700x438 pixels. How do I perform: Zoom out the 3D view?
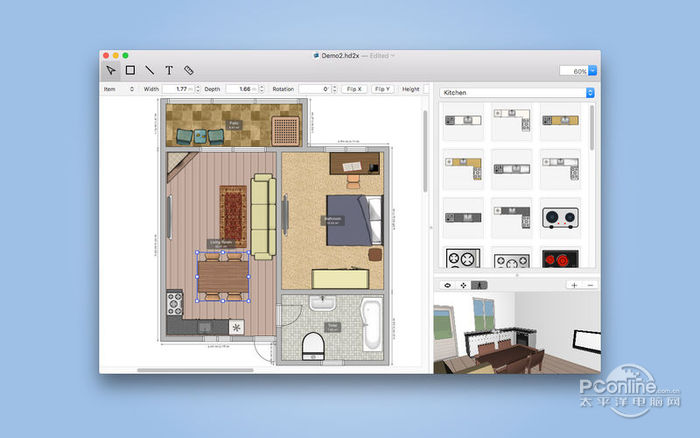click(590, 285)
